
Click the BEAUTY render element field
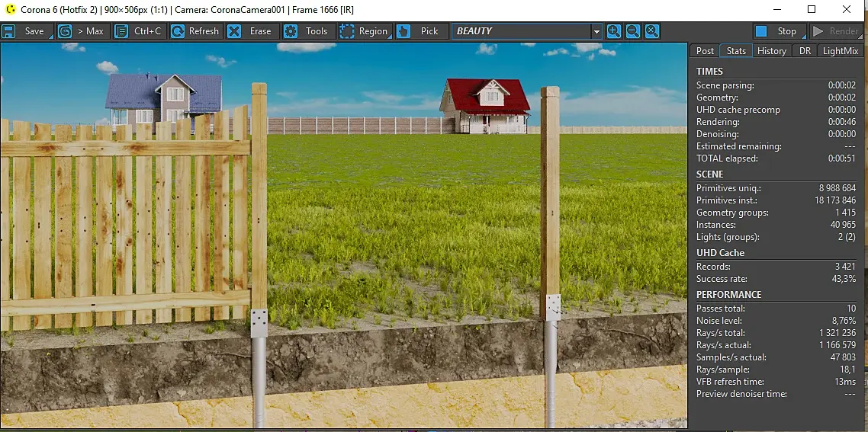tap(521, 31)
